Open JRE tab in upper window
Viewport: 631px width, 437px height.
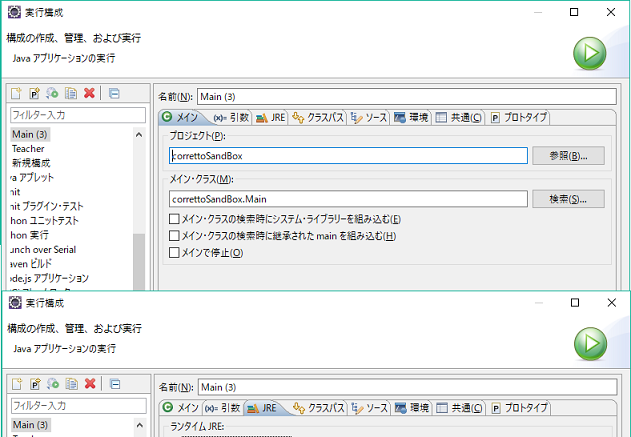270,117
